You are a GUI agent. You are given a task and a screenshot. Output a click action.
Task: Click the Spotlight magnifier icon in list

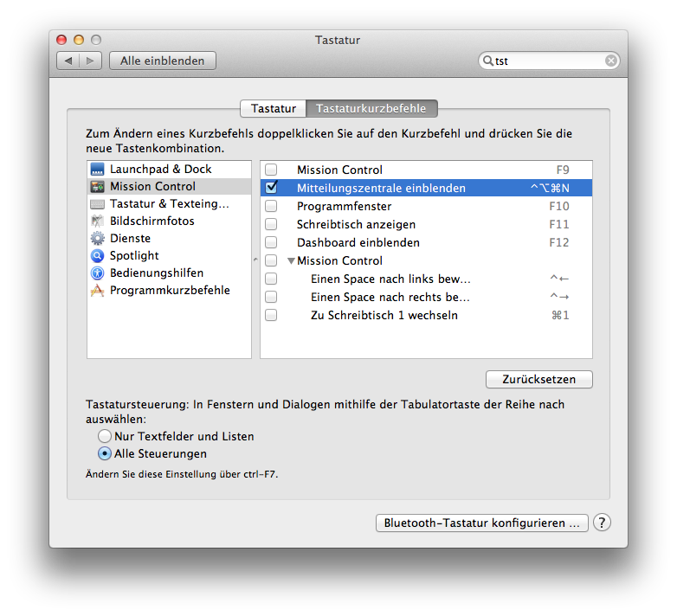(x=98, y=255)
